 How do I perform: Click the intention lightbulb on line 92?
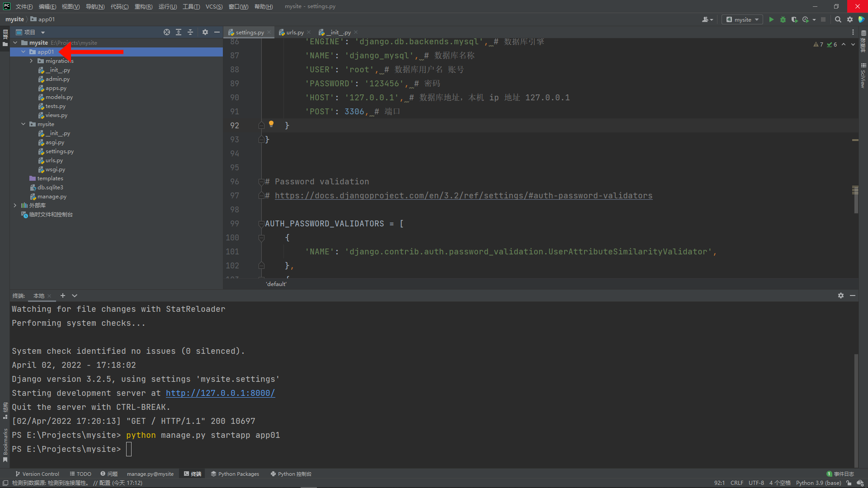[x=271, y=124]
